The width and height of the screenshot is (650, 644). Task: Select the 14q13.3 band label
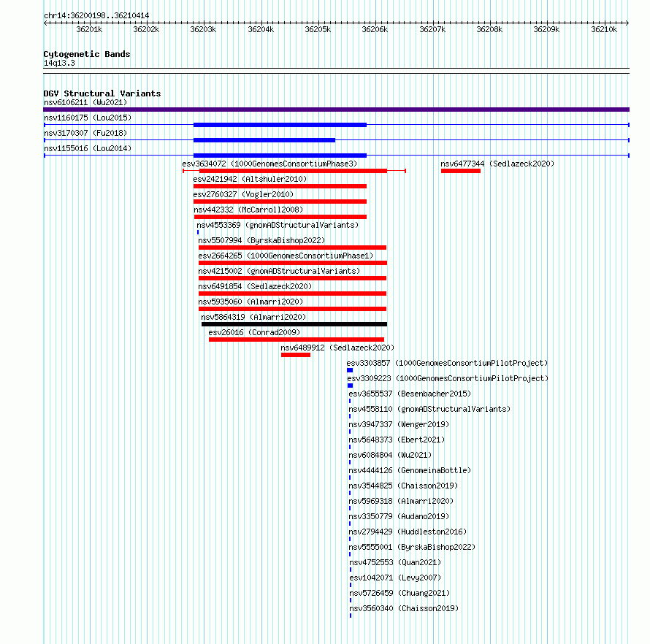(59, 63)
